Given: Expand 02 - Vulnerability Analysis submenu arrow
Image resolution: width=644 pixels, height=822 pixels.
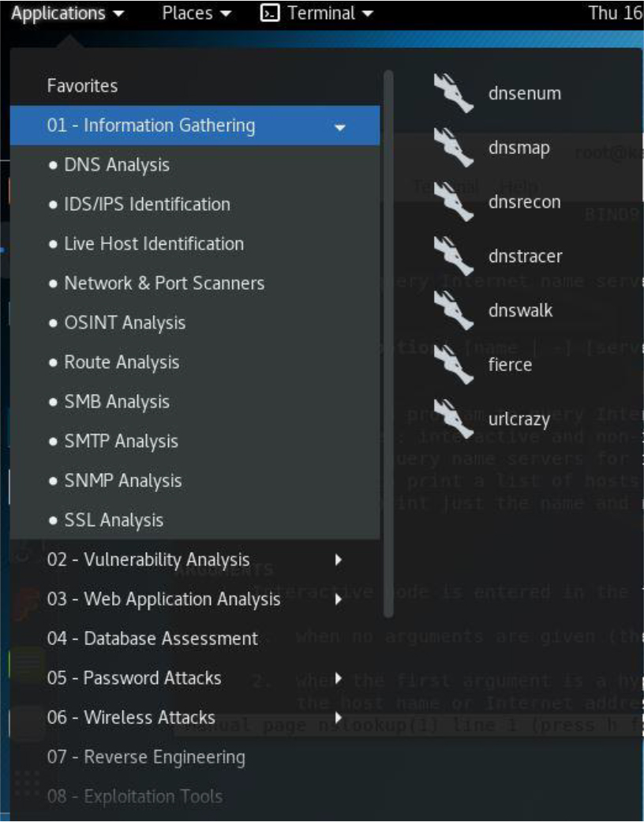Looking at the screenshot, I should coord(339,560).
